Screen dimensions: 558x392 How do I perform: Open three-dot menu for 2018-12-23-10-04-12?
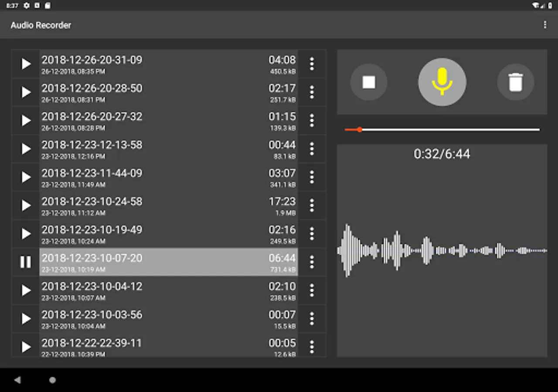click(x=312, y=290)
